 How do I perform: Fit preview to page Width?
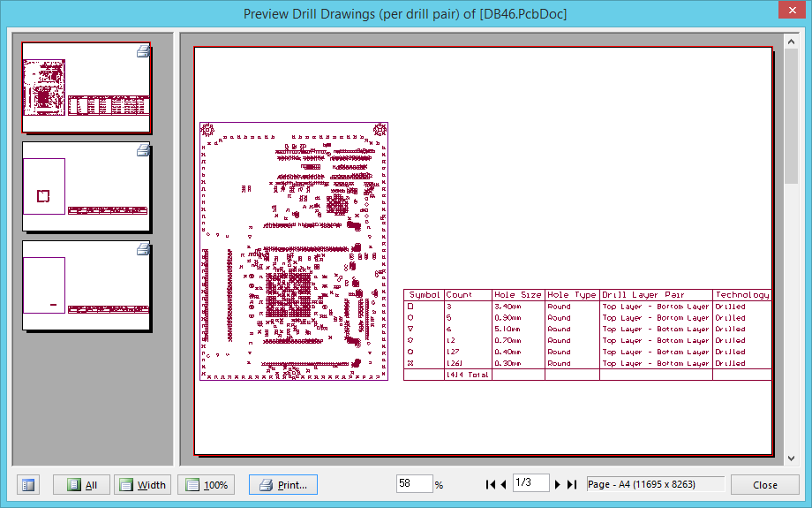pos(142,485)
